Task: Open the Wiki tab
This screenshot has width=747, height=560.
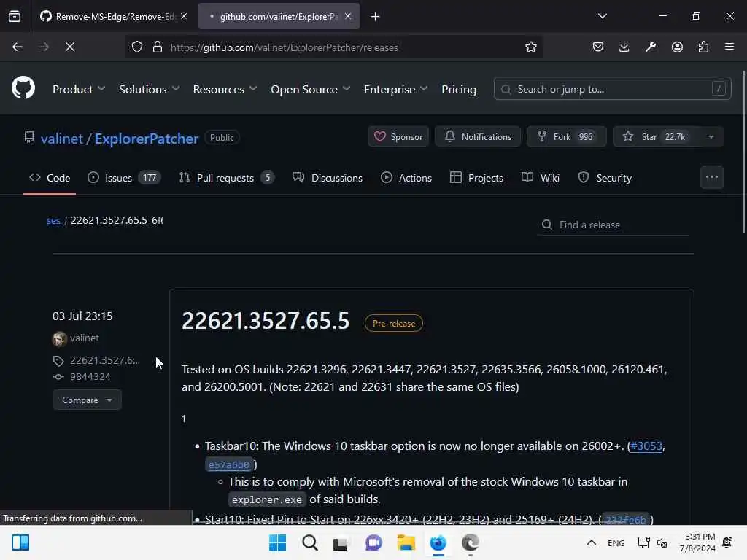Action: coord(541,178)
